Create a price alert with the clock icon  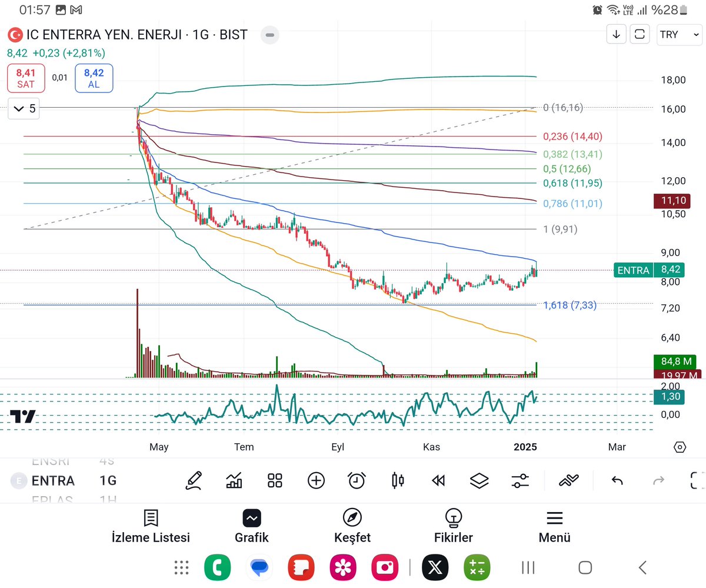(356, 480)
